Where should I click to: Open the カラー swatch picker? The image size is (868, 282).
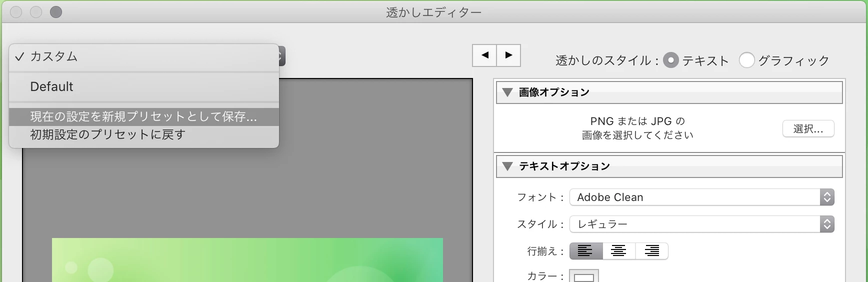pyautogui.click(x=584, y=276)
